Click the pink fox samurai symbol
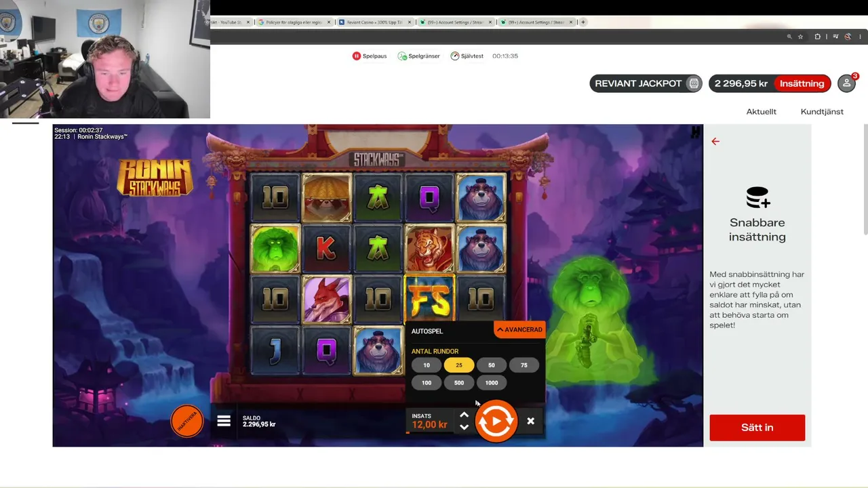 coord(326,299)
